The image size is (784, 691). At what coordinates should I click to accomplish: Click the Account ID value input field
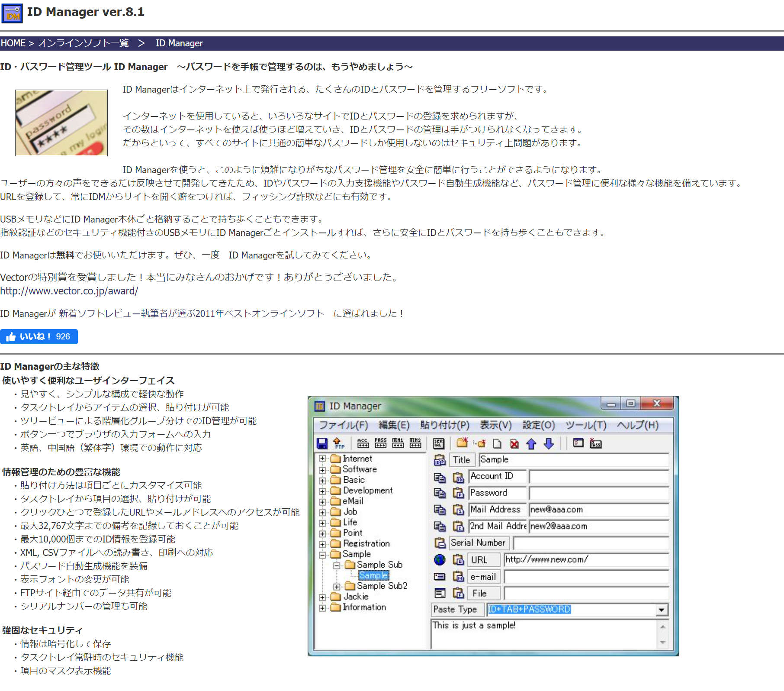[x=599, y=477]
